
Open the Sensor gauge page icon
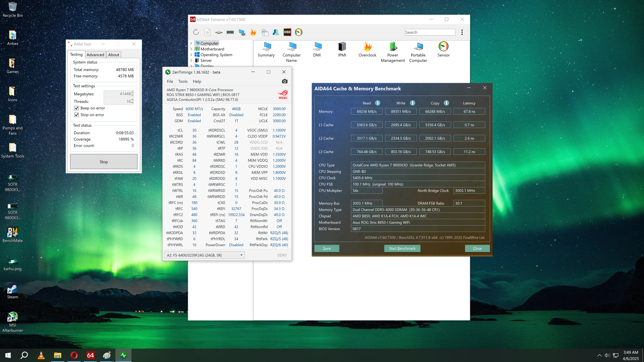point(443,50)
